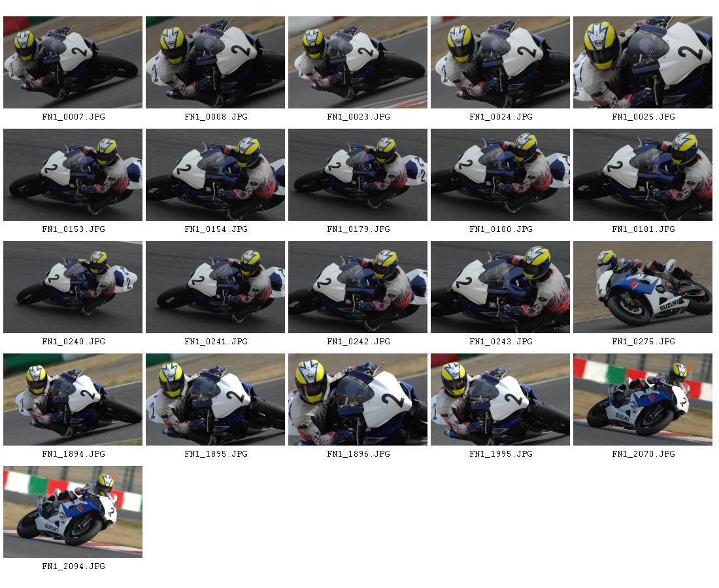Select image FN1_2070.JPG
Image resolution: width=719 pixels, height=588 pixels.
[x=643, y=400]
